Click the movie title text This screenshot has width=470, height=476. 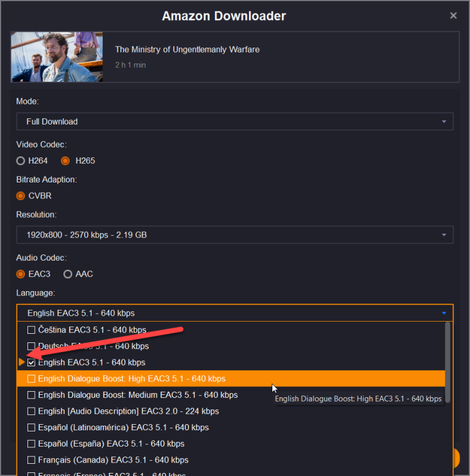[x=187, y=49]
